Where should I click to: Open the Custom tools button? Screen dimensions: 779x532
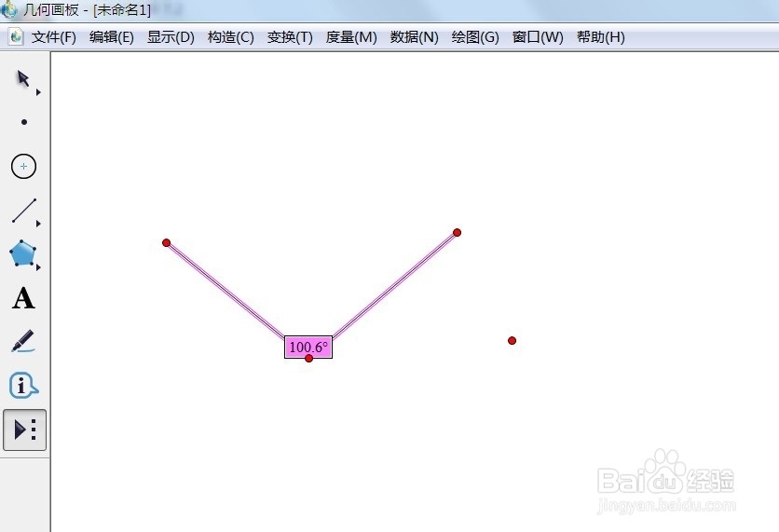(x=25, y=430)
